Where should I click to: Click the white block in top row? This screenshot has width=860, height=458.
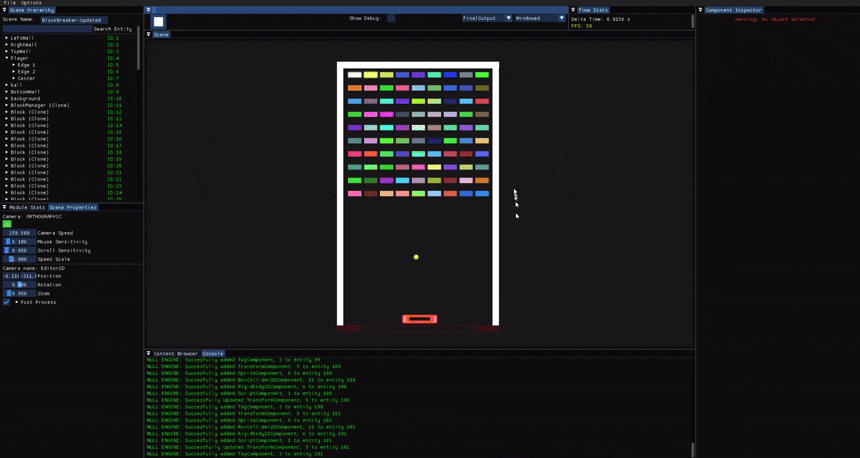tap(355, 75)
